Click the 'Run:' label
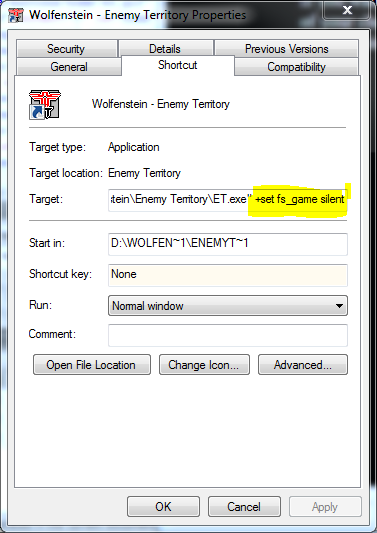The width and height of the screenshot is (377, 533). tap(40, 305)
